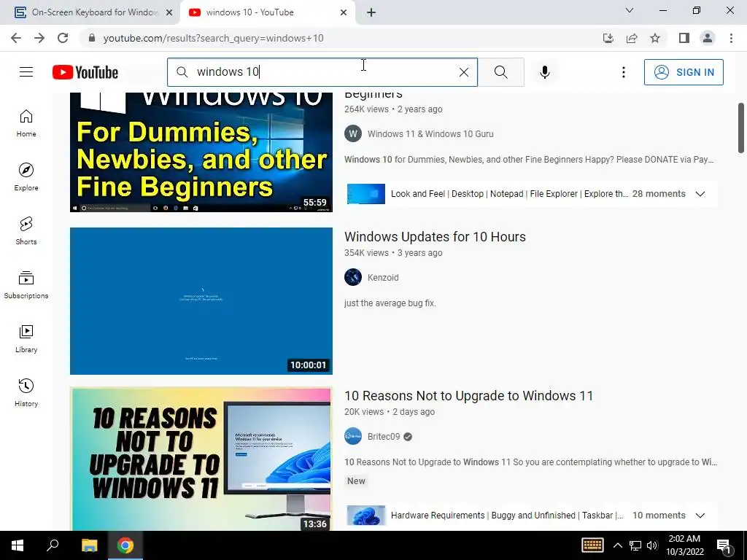This screenshot has height=560, width=747.
Task: Open the YouTube hamburger guide menu
Action: (x=26, y=72)
